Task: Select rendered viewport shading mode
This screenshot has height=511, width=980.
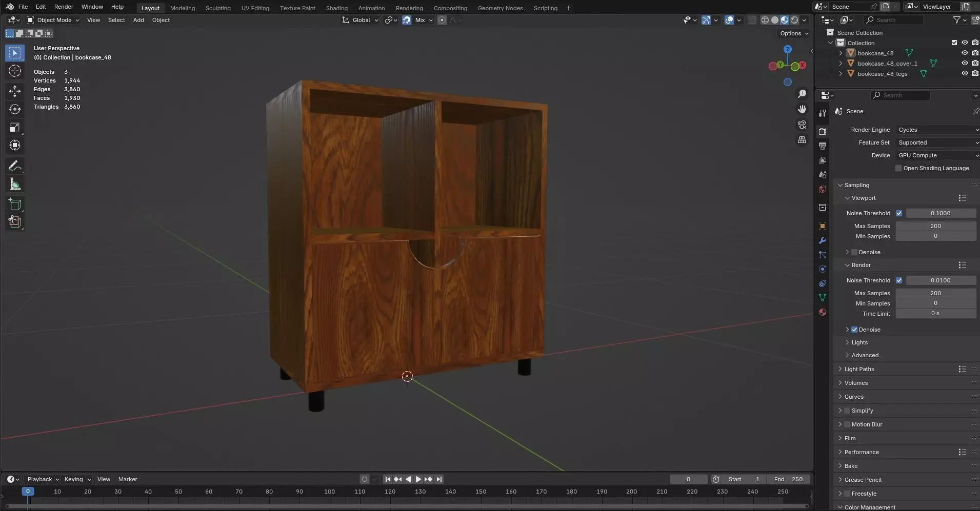Action: [x=794, y=20]
